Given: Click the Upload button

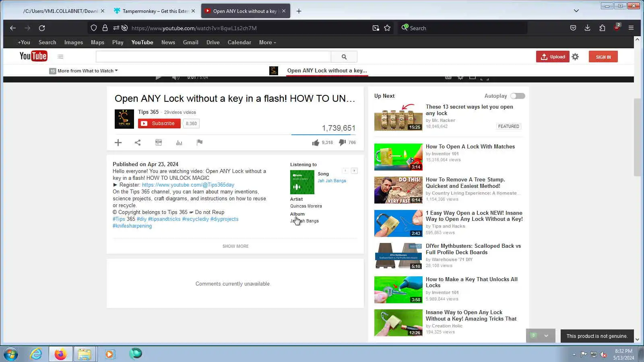Looking at the screenshot, I should 553,57.
